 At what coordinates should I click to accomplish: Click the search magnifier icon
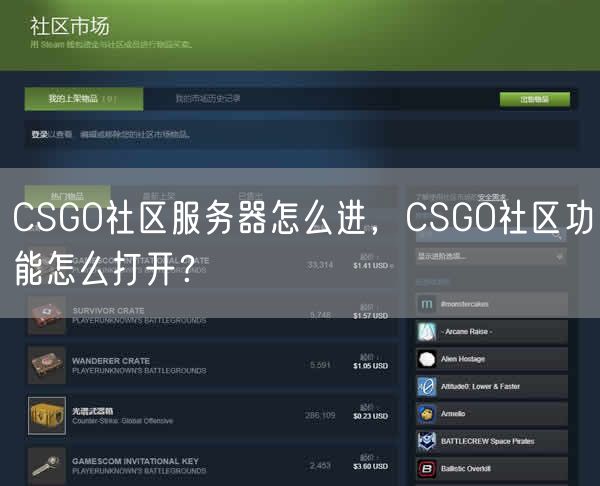click(558, 235)
